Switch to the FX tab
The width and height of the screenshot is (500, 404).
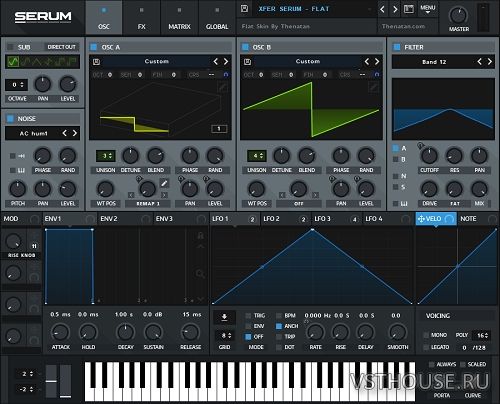tap(141, 17)
